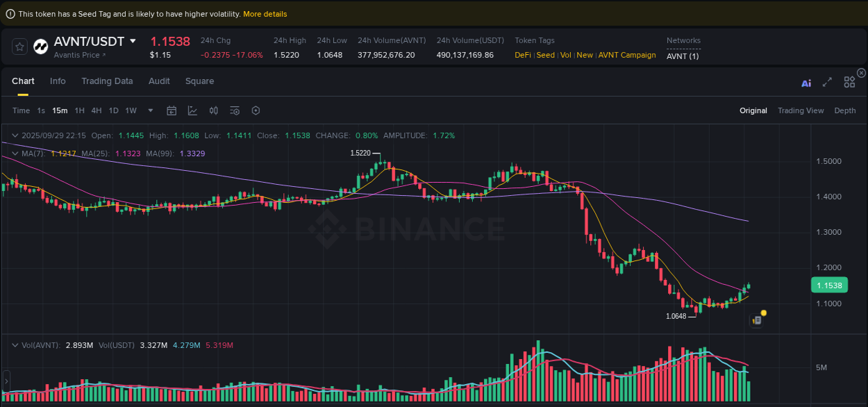Open the Trading View chart mode
This screenshot has height=407, width=868.
click(x=801, y=110)
